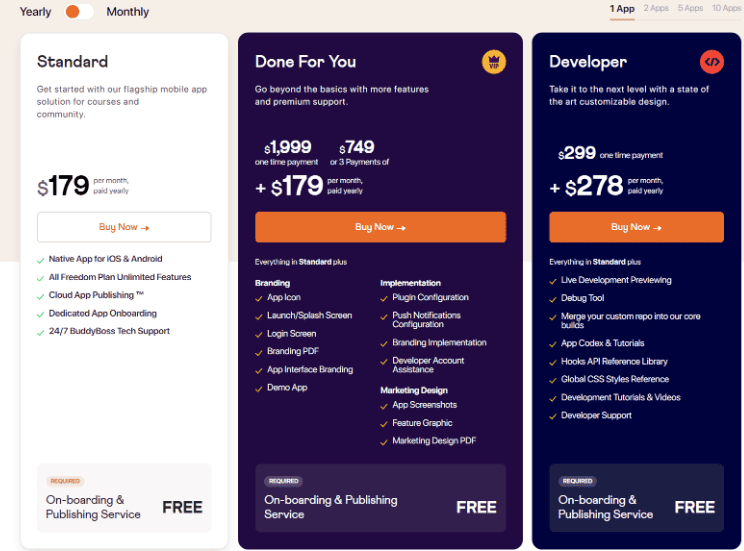Click checkmark icon beside Plugin Configuration

(x=385, y=298)
